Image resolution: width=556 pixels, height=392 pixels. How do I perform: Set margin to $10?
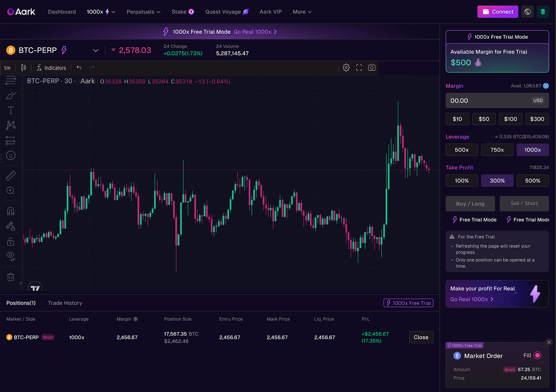(457, 119)
